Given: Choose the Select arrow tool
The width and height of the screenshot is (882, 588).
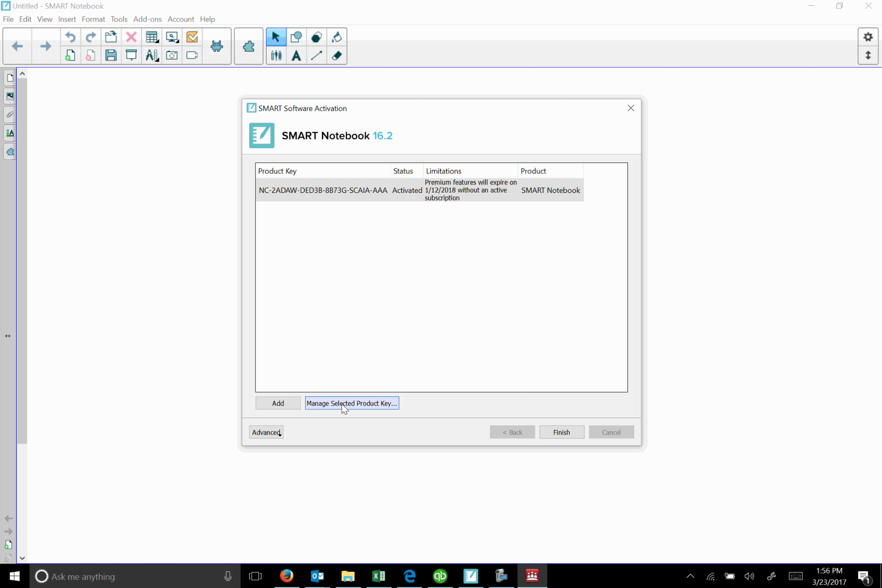Looking at the screenshot, I should pyautogui.click(x=276, y=37).
